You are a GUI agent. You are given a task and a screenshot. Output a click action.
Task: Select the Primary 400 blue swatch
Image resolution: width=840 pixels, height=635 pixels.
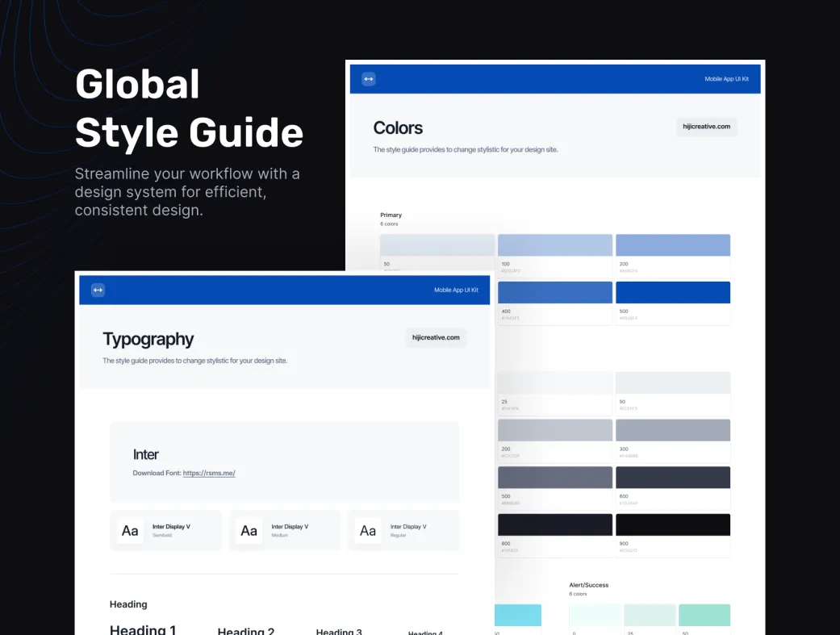[555, 293]
